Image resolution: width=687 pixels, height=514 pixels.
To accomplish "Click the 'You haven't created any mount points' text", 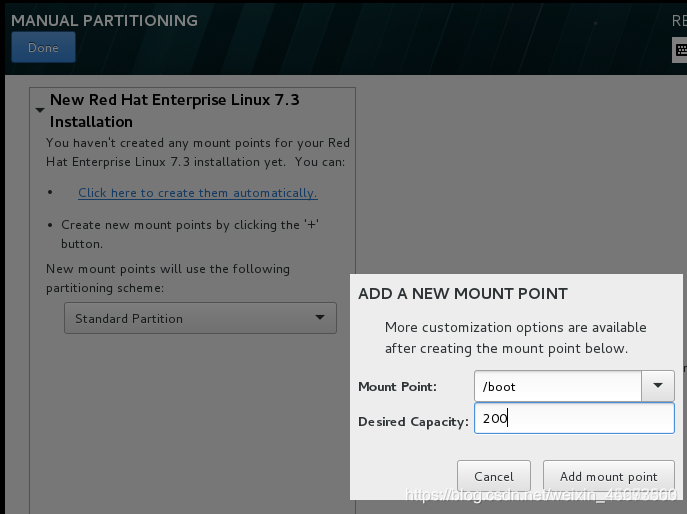I will (x=198, y=152).
